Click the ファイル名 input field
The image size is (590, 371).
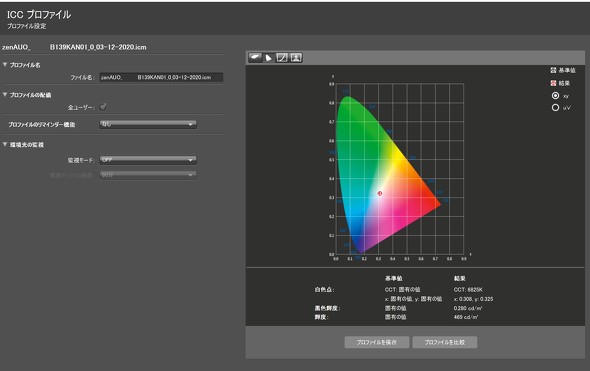coord(161,77)
